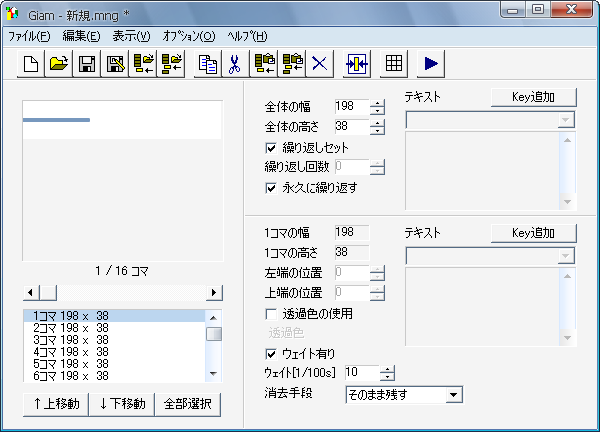Decrease ウェイト[1/100s] with down arrow
Image resolution: width=600 pixels, height=432 pixels.
tap(387, 377)
